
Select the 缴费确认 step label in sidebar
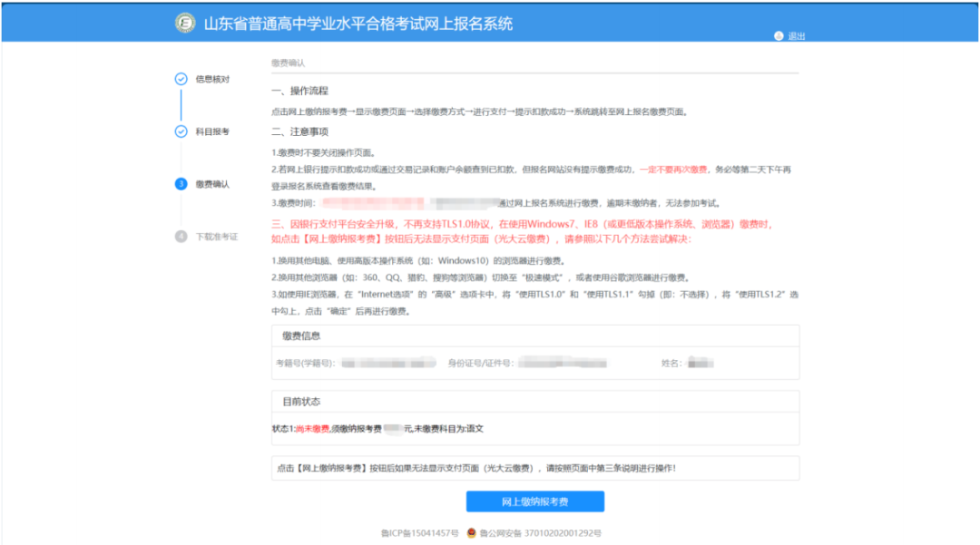pos(212,184)
